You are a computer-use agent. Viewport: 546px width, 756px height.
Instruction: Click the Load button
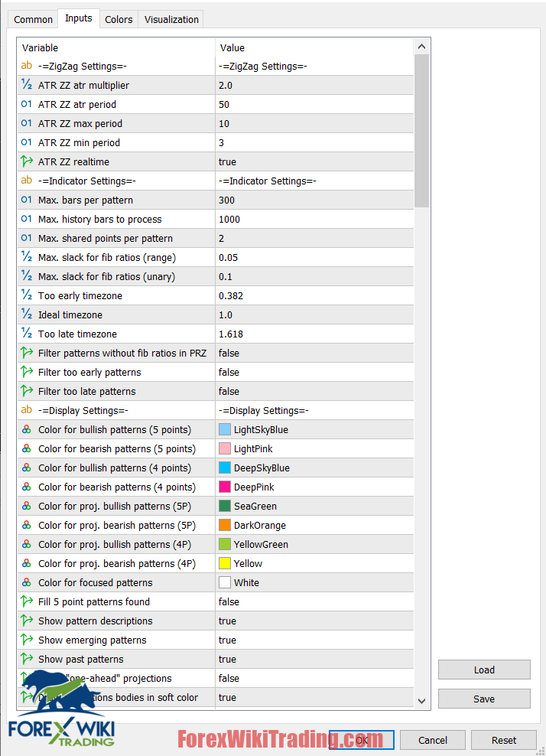click(484, 670)
